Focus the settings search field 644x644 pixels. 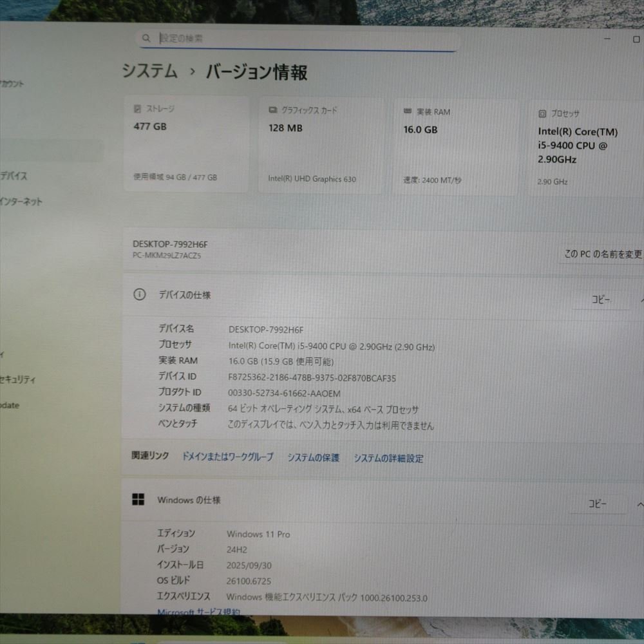click(299, 39)
